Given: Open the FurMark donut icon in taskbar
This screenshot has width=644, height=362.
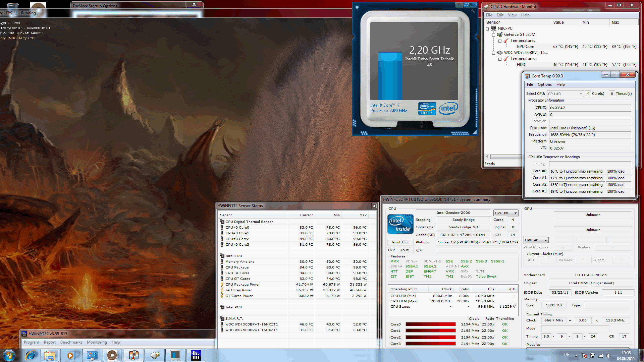Looking at the screenshot, I should 112,355.
